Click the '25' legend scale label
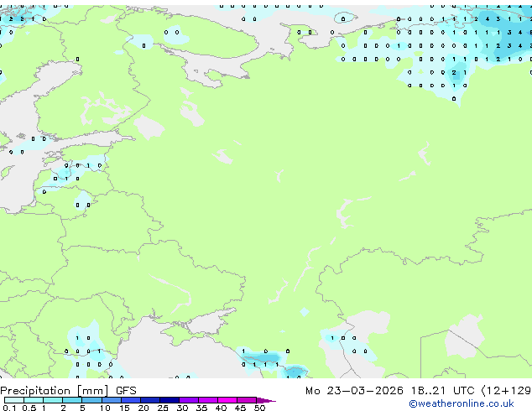This screenshot has height=411, width=532. 163,408
